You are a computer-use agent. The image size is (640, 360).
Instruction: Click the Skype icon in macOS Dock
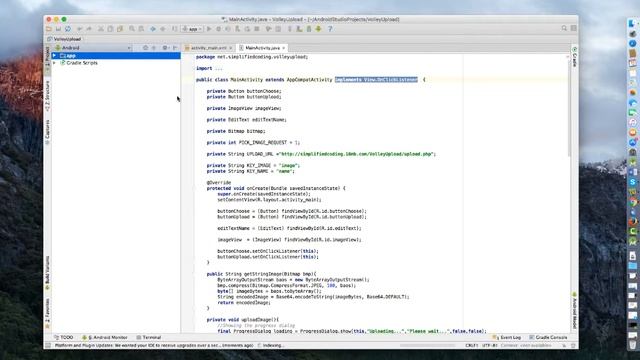pyautogui.click(x=632, y=182)
